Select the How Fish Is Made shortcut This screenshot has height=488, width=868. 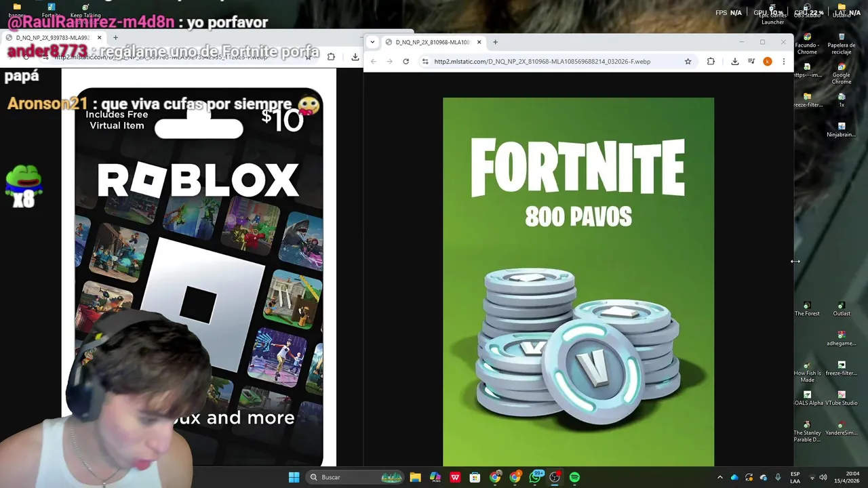click(x=807, y=372)
